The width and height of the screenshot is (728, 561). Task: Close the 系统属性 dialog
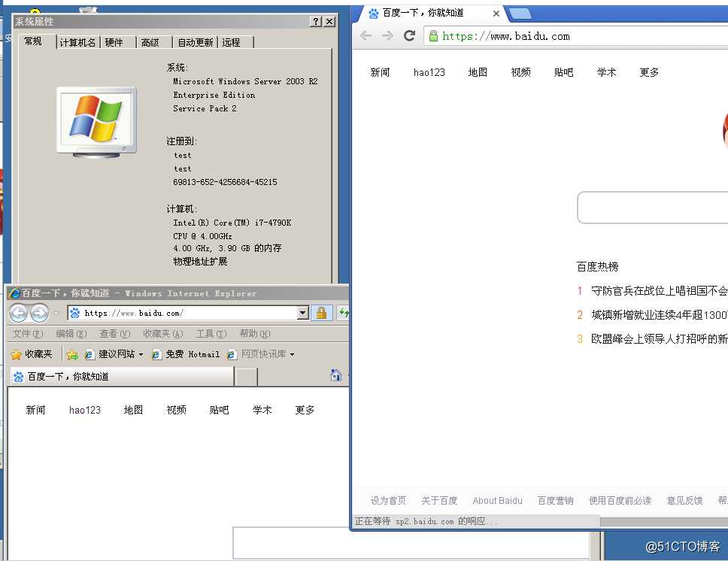click(329, 21)
